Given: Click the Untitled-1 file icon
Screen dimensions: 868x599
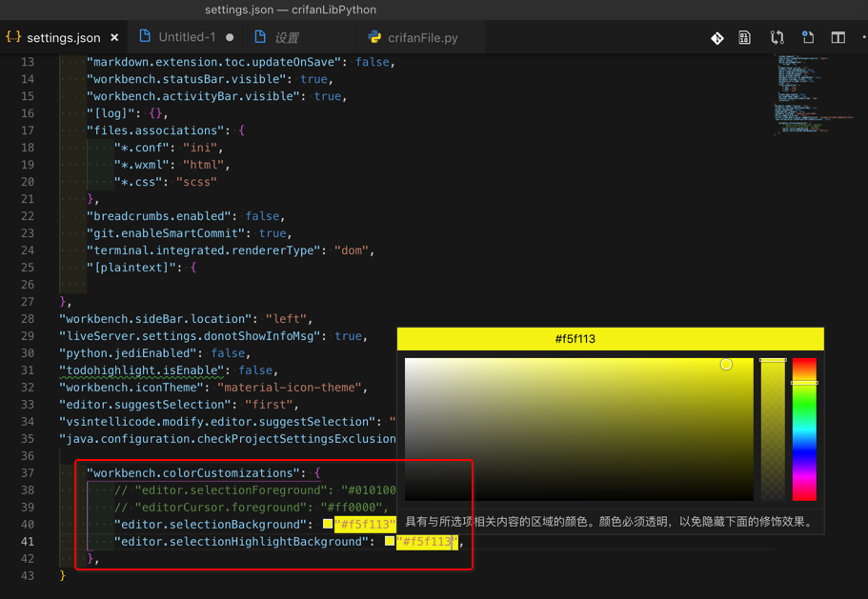Looking at the screenshot, I should (x=145, y=36).
